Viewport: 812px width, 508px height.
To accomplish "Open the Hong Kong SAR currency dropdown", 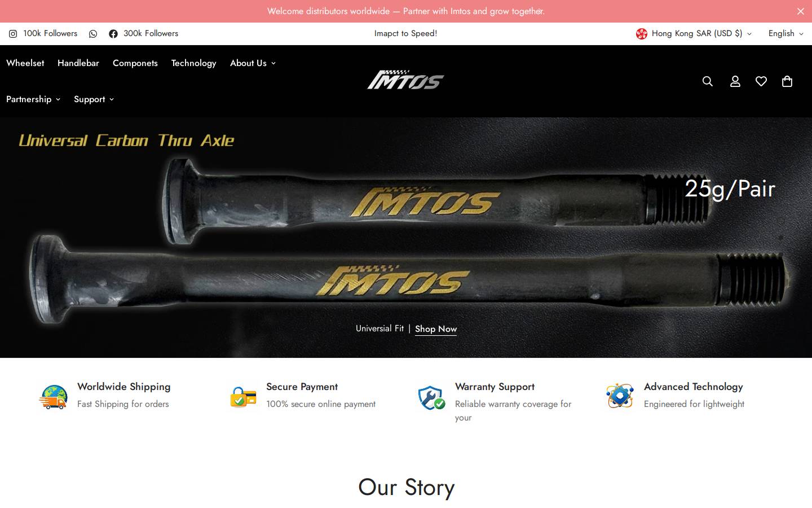I will (x=694, y=34).
